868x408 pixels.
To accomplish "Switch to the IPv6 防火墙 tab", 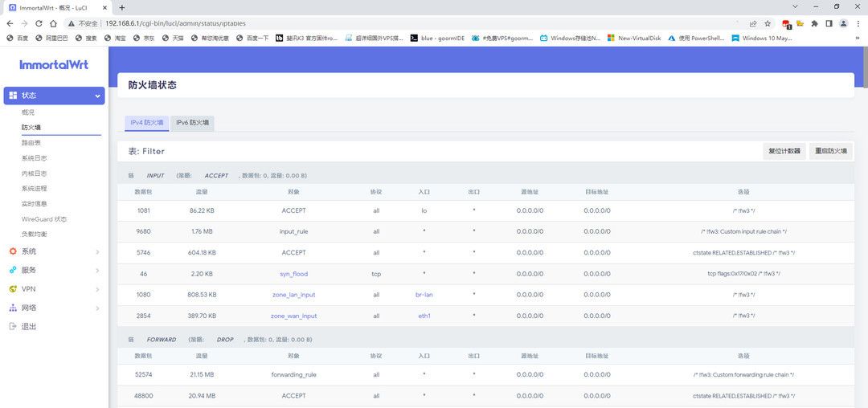I will [x=192, y=123].
